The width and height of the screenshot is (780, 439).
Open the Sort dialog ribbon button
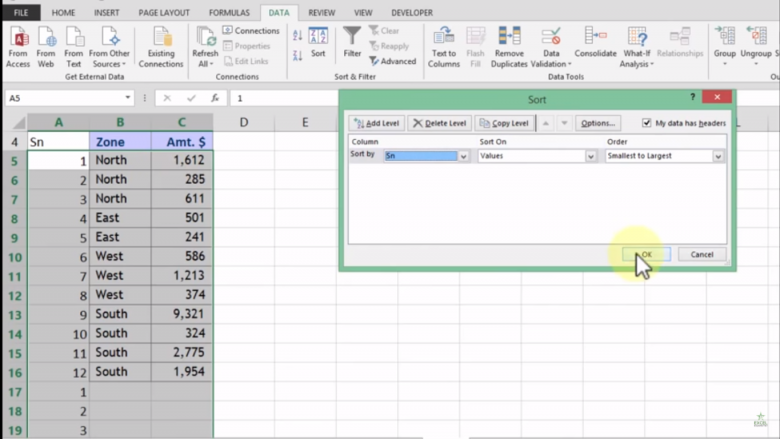318,43
